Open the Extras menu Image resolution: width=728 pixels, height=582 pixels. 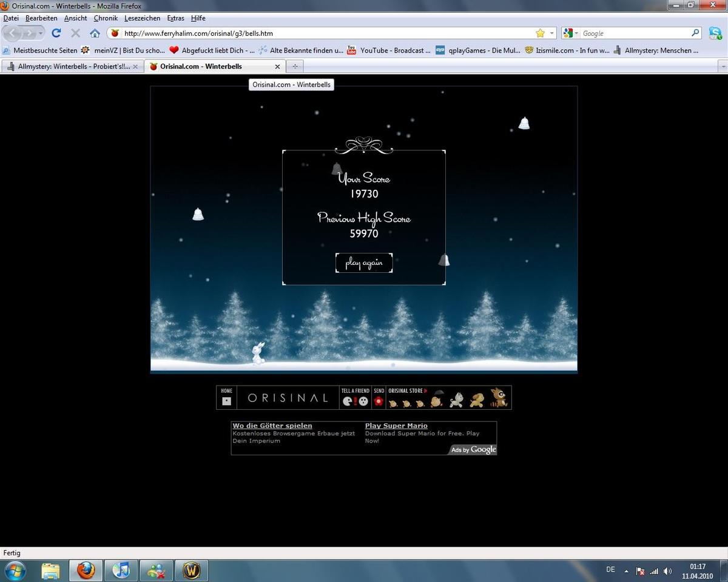tap(175, 18)
